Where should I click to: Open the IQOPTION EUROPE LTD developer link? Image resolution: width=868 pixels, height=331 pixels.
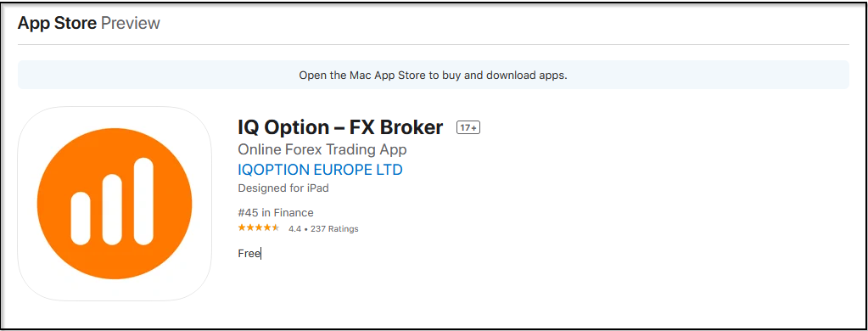tap(320, 170)
